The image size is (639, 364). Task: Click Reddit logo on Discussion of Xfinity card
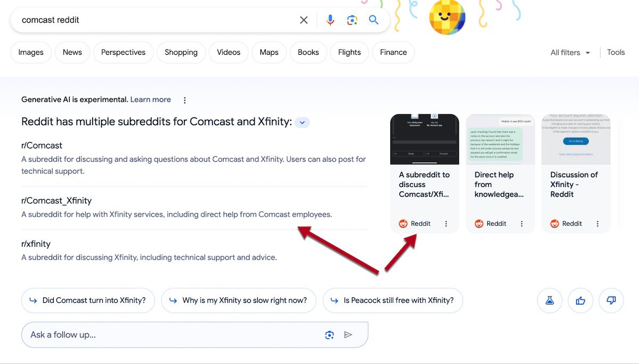(x=555, y=224)
